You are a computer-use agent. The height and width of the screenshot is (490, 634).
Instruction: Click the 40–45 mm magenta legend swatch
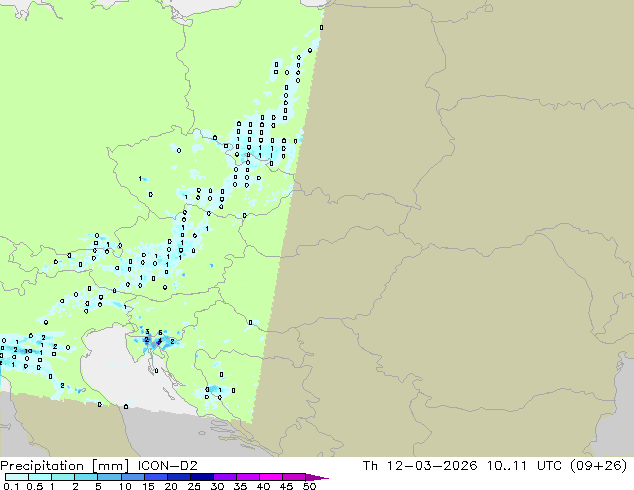point(271,477)
